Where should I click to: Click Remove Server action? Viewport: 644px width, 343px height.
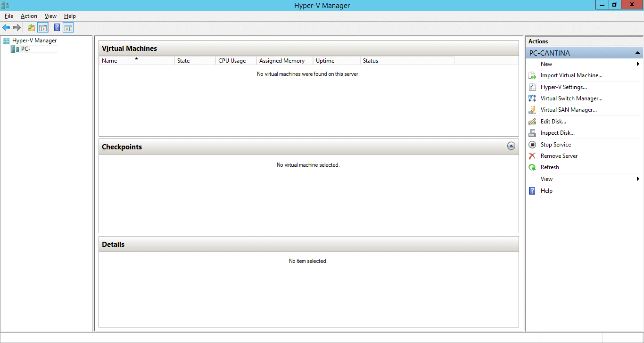pyautogui.click(x=559, y=156)
